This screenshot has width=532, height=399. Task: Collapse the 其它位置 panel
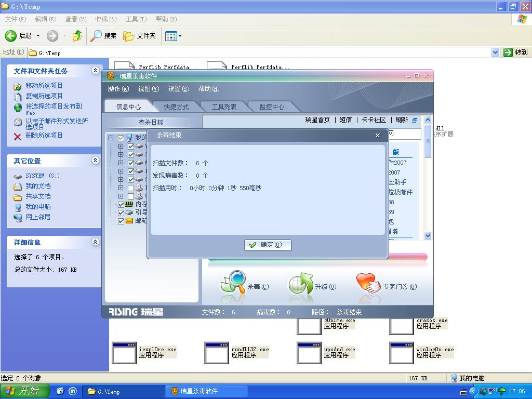pos(96,161)
